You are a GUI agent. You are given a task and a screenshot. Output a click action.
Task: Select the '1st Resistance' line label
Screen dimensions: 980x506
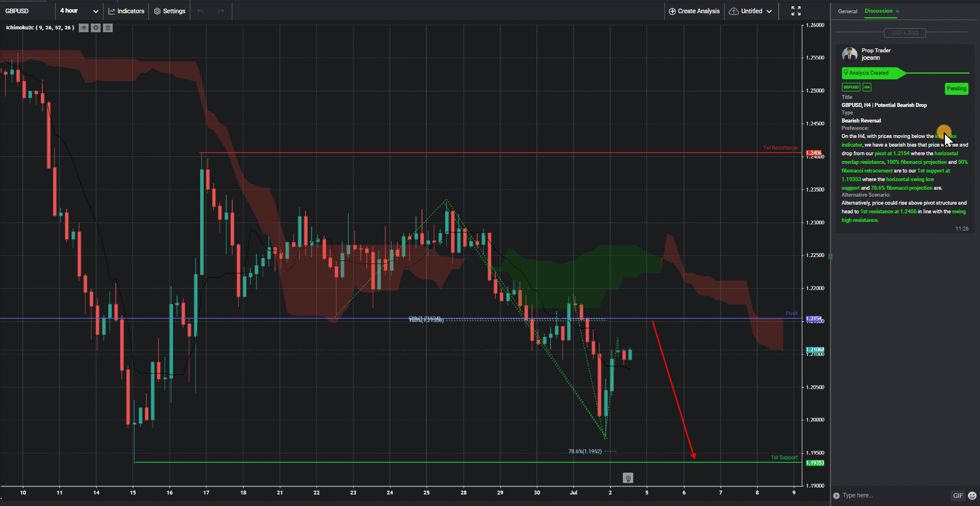click(x=780, y=148)
